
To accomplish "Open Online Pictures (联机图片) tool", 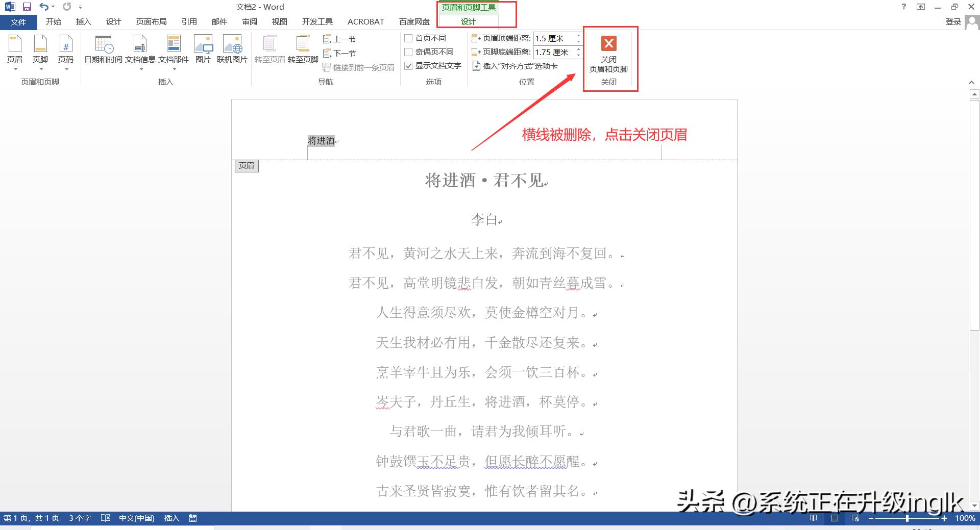I will pyautogui.click(x=232, y=45).
